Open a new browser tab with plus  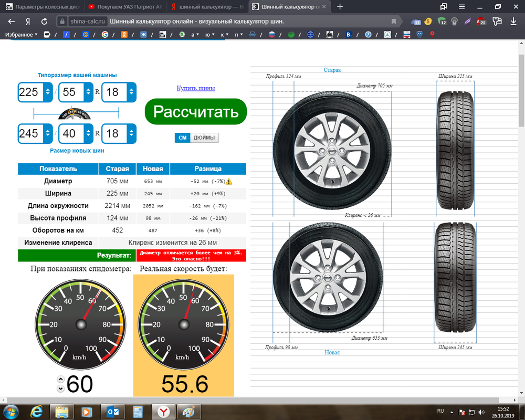[340, 7]
